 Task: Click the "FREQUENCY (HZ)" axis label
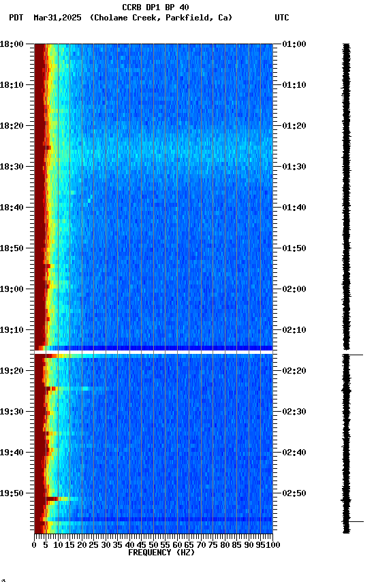161,553
